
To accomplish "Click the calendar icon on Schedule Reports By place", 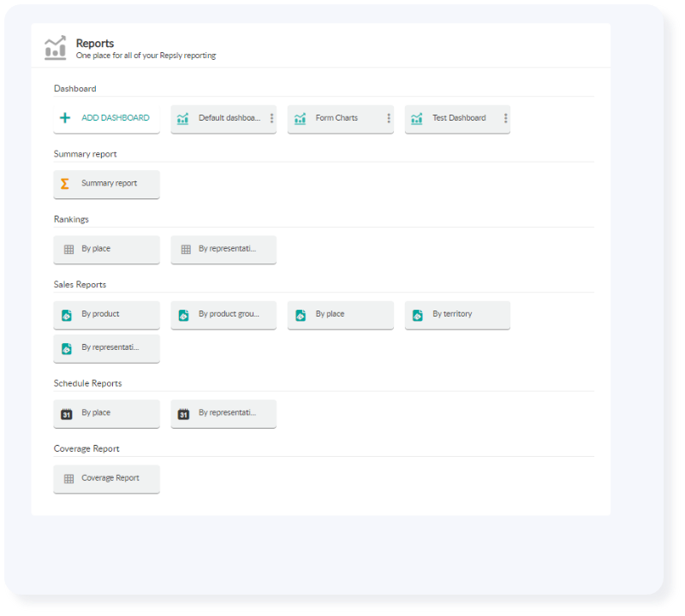I will coord(68,413).
